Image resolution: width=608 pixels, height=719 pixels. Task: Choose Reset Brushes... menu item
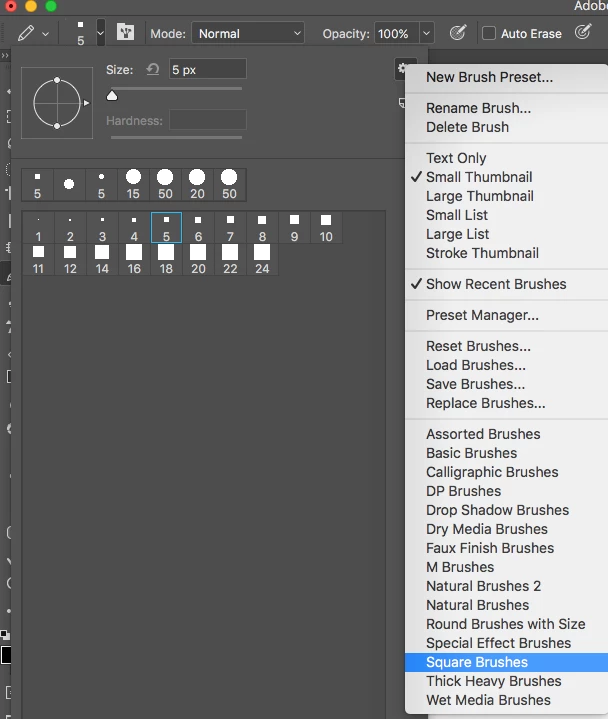click(506, 346)
